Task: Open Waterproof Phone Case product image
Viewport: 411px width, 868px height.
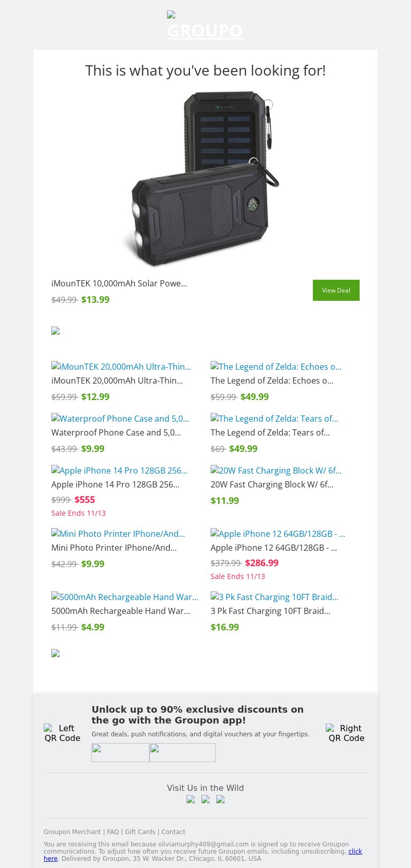Action: [120, 419]
